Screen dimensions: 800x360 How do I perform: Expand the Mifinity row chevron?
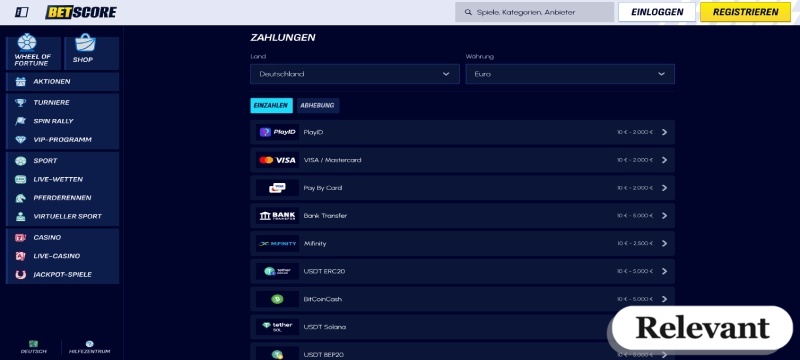click(x=664, y=244)
